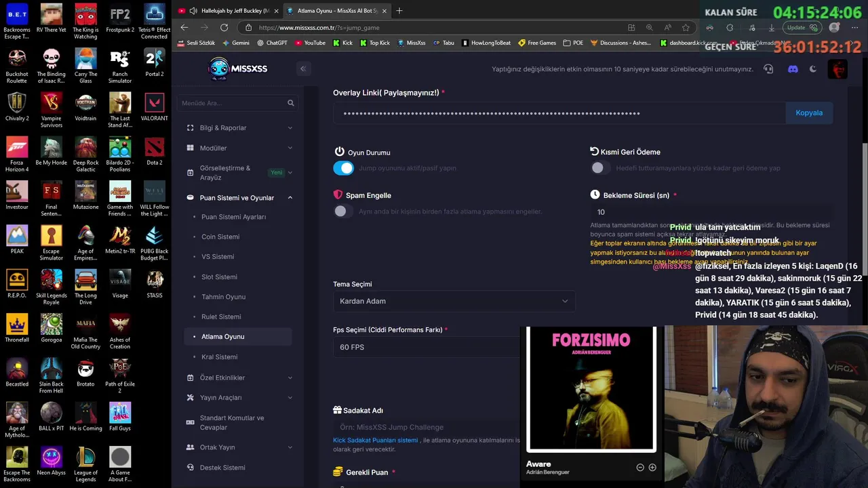Open the Tema Seçimi Kardan Adam dropdown
Viewport: 868px width, 488px height.
pyautogui.click(x=454, y=301)
